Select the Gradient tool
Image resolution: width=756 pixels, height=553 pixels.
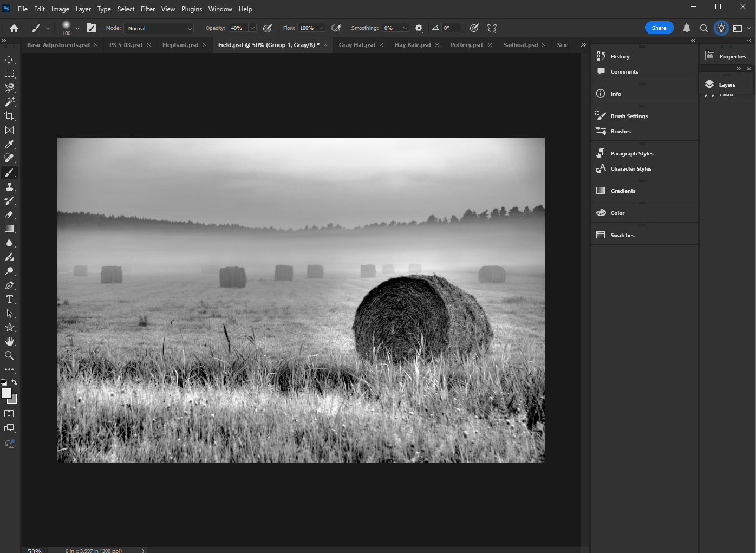tap(9, 229)
